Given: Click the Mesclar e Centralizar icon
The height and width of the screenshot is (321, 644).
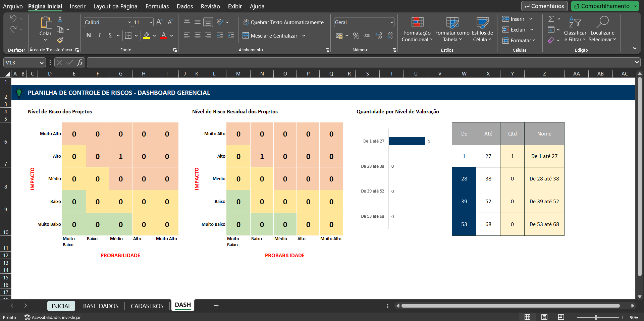Looking at the screenshot, I should tap(270, 36).
